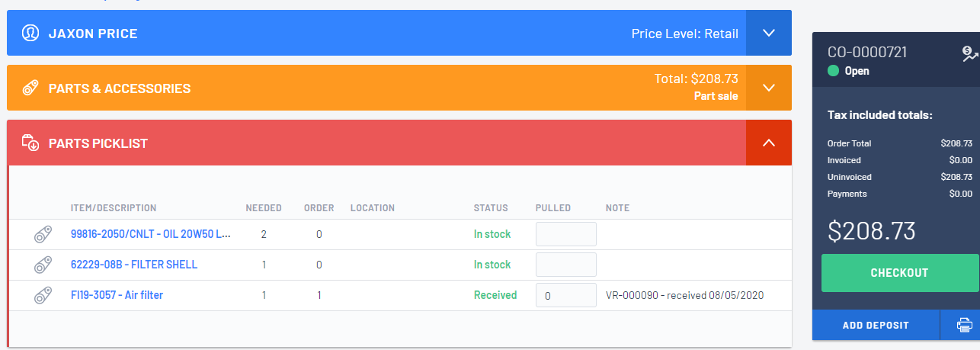980x350 pixels.
Task: Click the Payments amount line
Action: pyautogui.click(x=899, y=194)
